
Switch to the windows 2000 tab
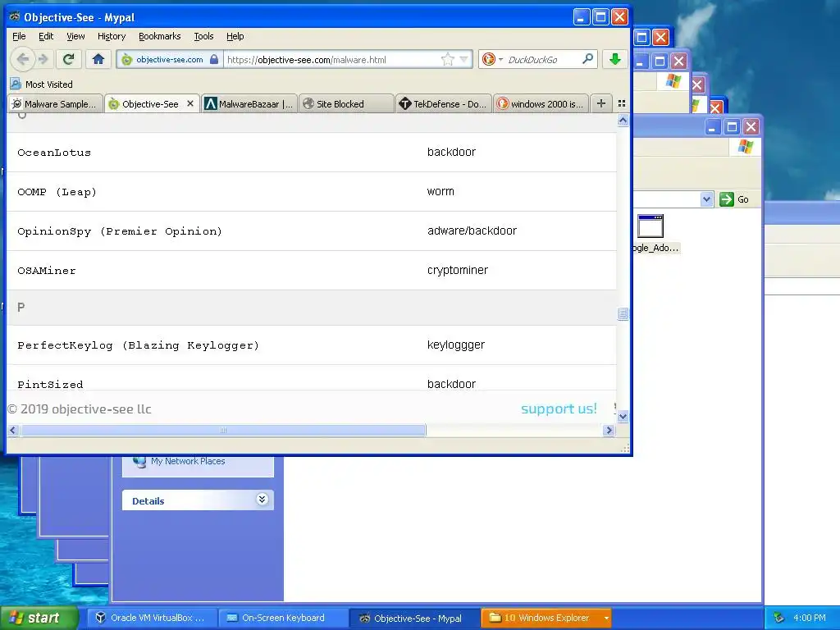[541, 104]
